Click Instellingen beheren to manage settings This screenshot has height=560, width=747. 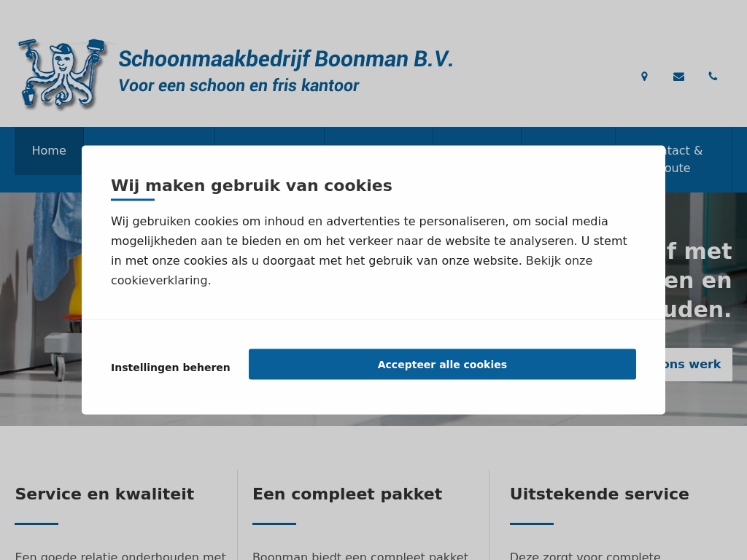click(171, 367)
